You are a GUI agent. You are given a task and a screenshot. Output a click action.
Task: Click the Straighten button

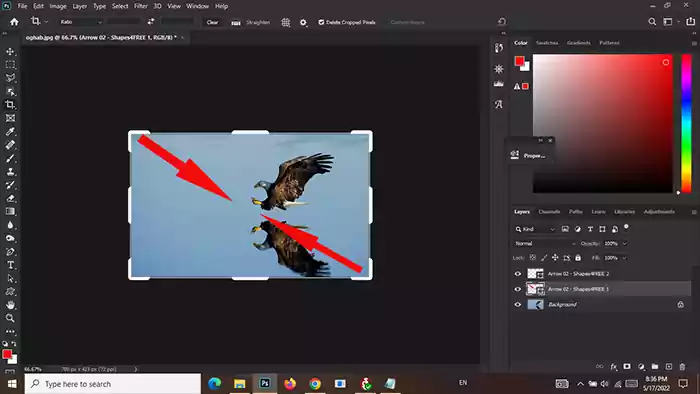click(x=251, y=22)
